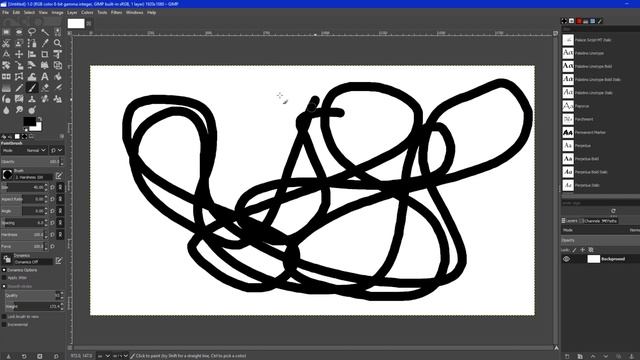Open the paint Mode dropdown in tool options

[24, 150]
